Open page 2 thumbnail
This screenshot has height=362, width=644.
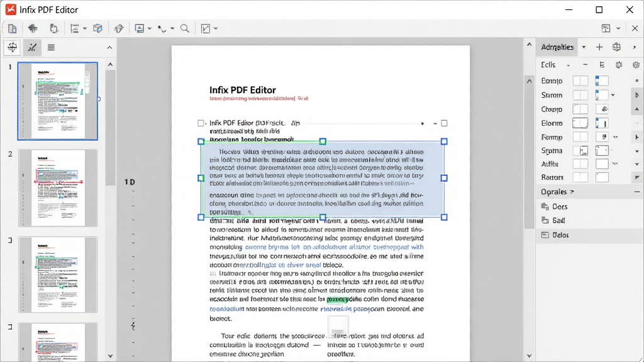click(57, 188)
